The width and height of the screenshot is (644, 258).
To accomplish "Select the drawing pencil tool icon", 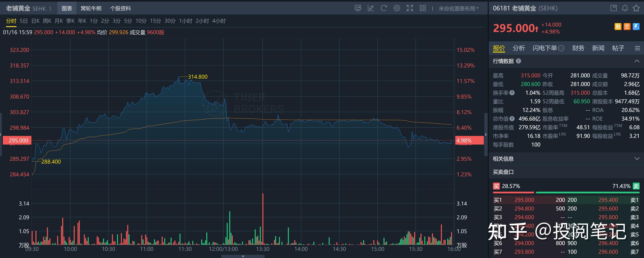I will pyautogui.click(x=371, y=8).
